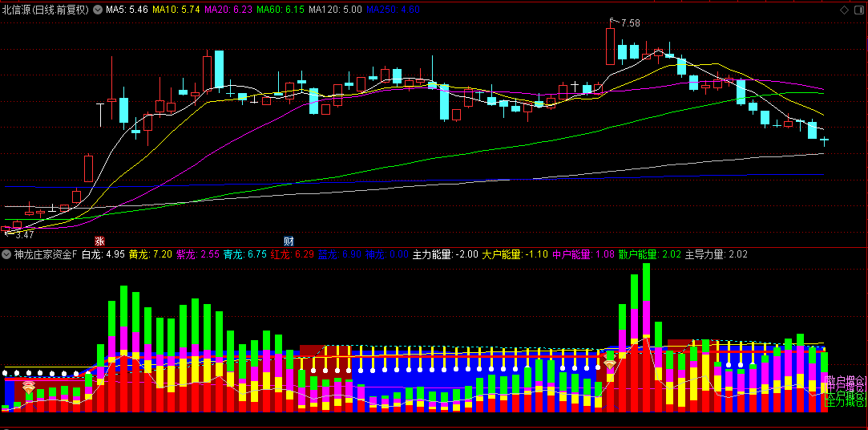Click the 主导力量: 2.02 value

(x=717, y=255)
